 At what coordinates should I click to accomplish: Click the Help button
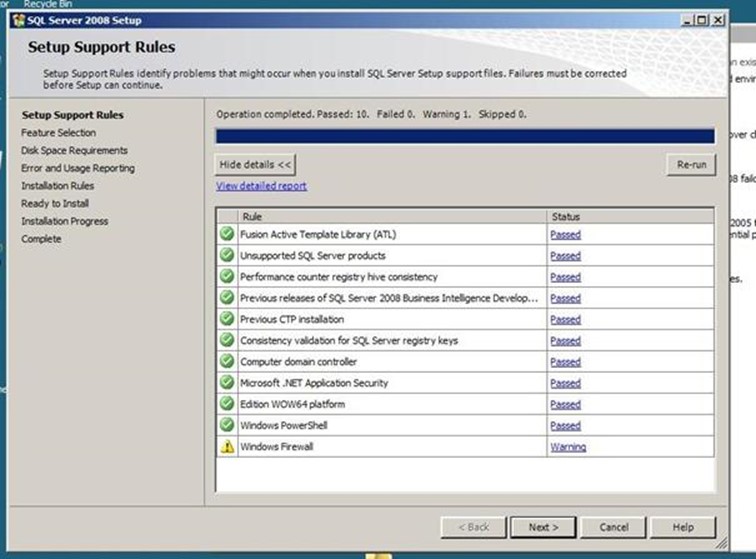683,527
